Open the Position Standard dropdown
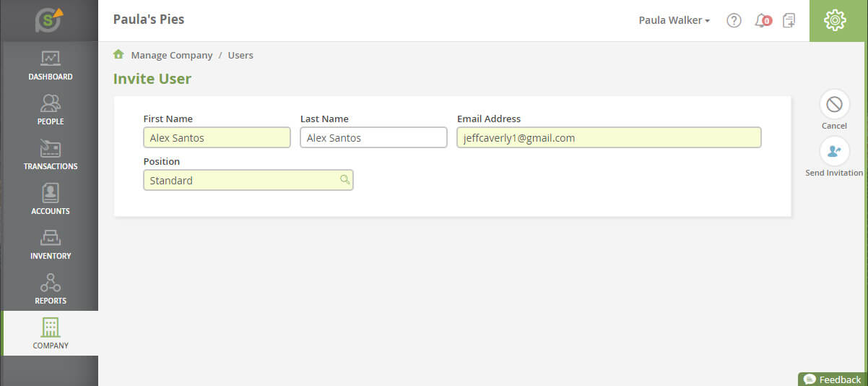The height and width of the screenshot is (386, 868). tap(248, 180)
